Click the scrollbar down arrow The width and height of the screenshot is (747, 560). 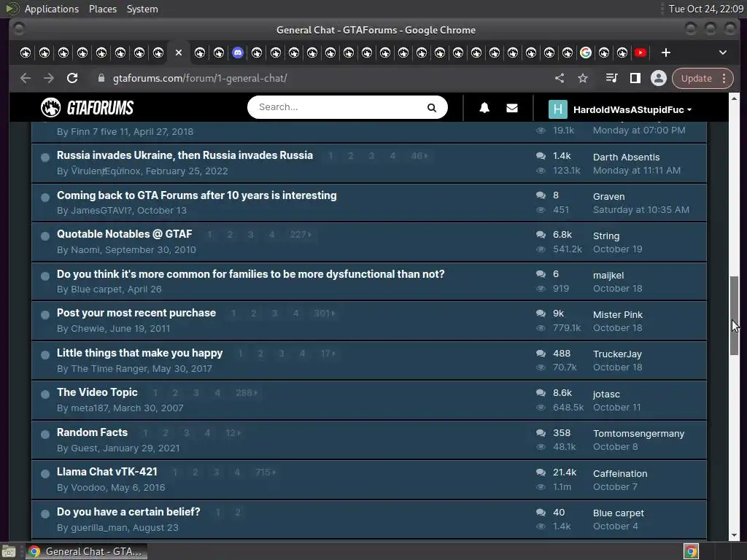pos(734,536)
